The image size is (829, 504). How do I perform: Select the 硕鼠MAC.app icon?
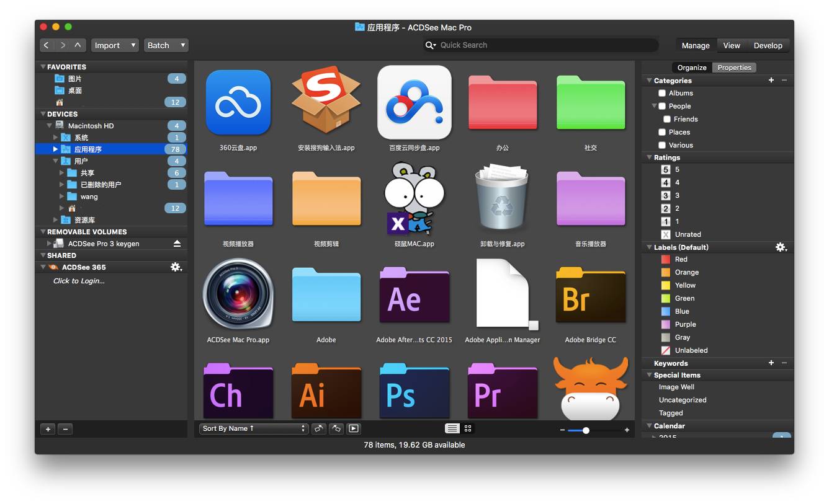coord(415,198)
